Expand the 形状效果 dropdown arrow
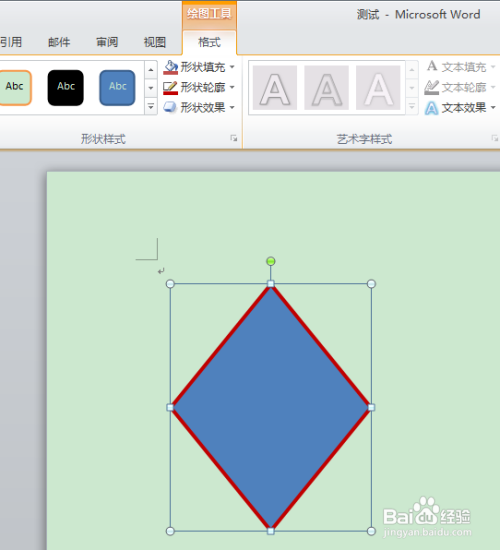 click(x=232, y=107)
